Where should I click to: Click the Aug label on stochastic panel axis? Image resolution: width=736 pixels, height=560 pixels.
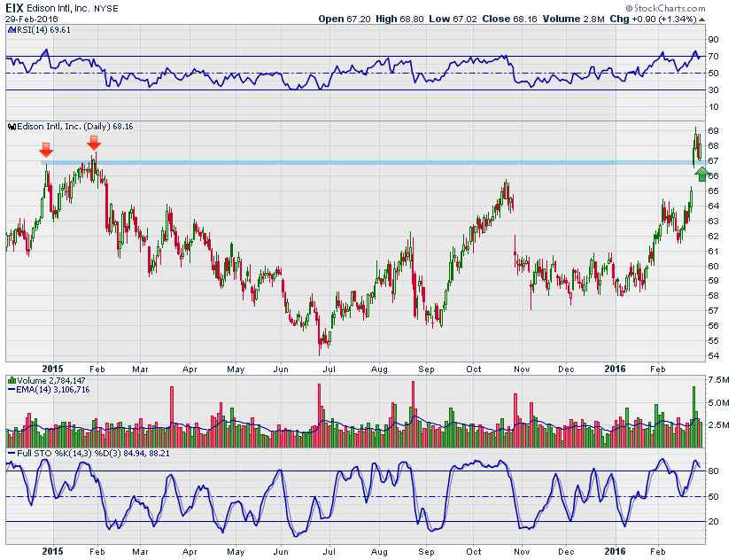(x=379, y=552)
